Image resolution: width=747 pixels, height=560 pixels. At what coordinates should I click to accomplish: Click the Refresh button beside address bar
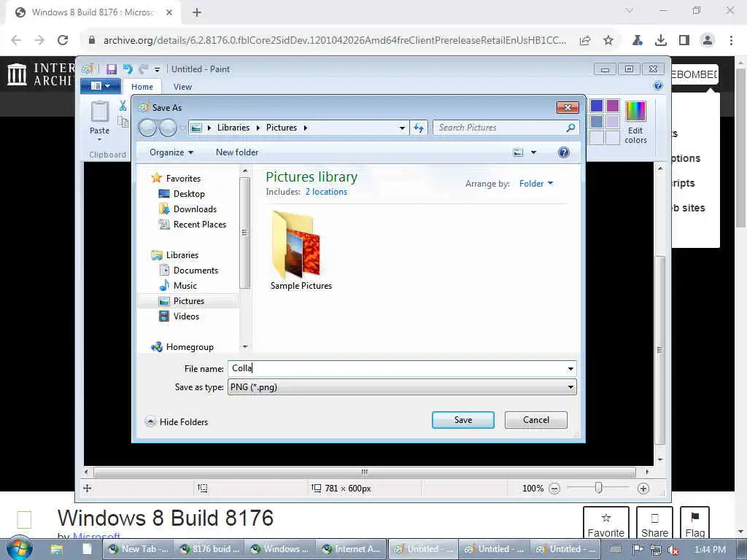pyautogui.click(x=419, y=128)
